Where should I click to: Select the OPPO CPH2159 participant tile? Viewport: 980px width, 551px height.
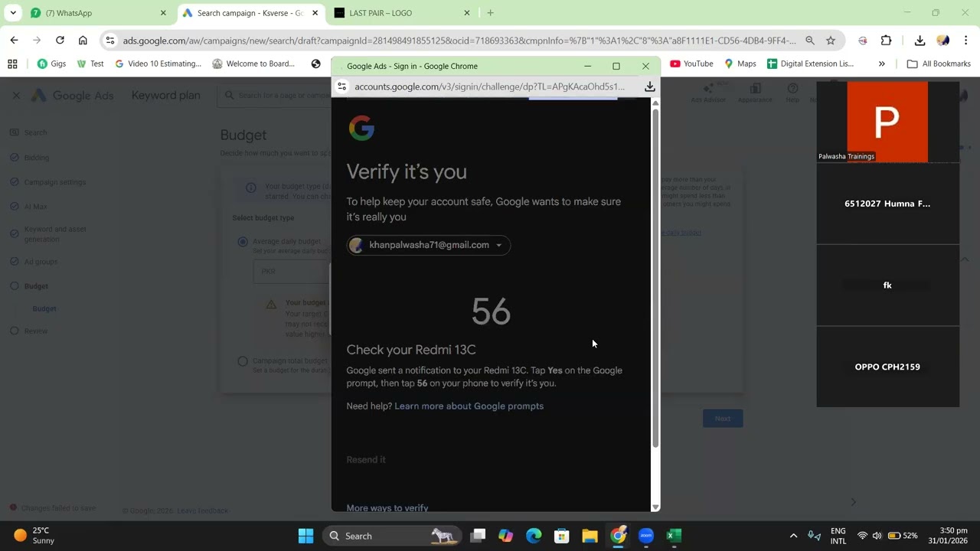pyautogui.click(x=887, y=367)
